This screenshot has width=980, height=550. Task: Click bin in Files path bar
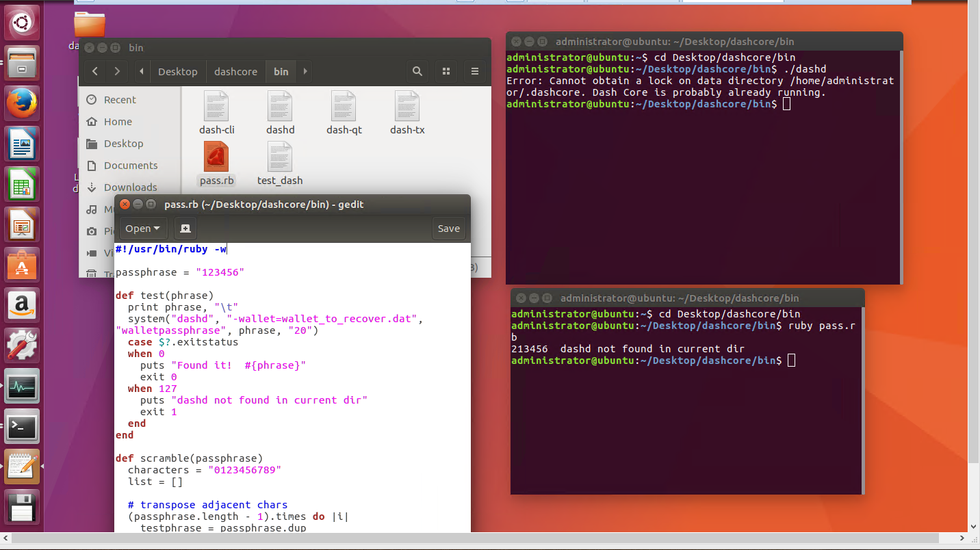click(x=281, y=71)
